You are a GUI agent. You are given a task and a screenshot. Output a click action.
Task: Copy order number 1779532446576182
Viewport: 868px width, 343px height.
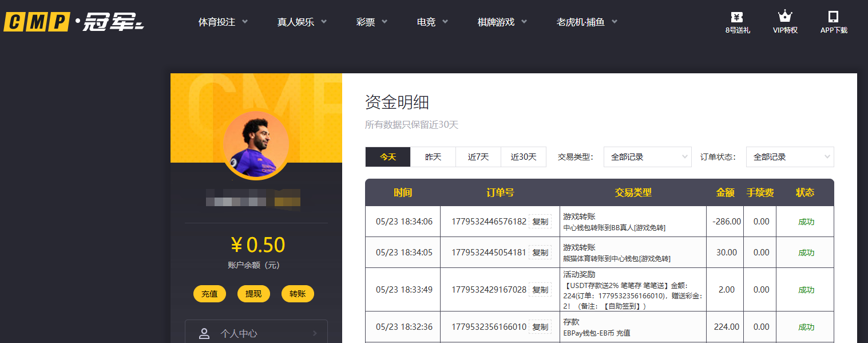[x=540, y=222]
